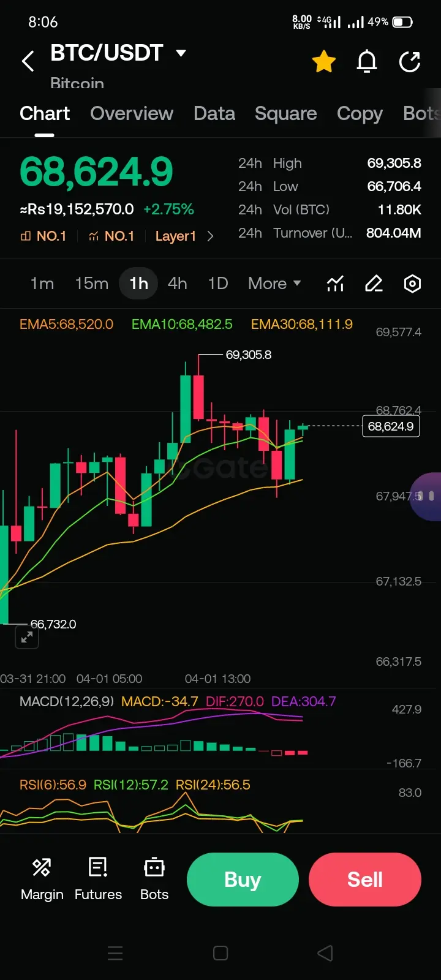
Task: Tap the MACD(12,26,9) indicator label
Action: point(67,701)
